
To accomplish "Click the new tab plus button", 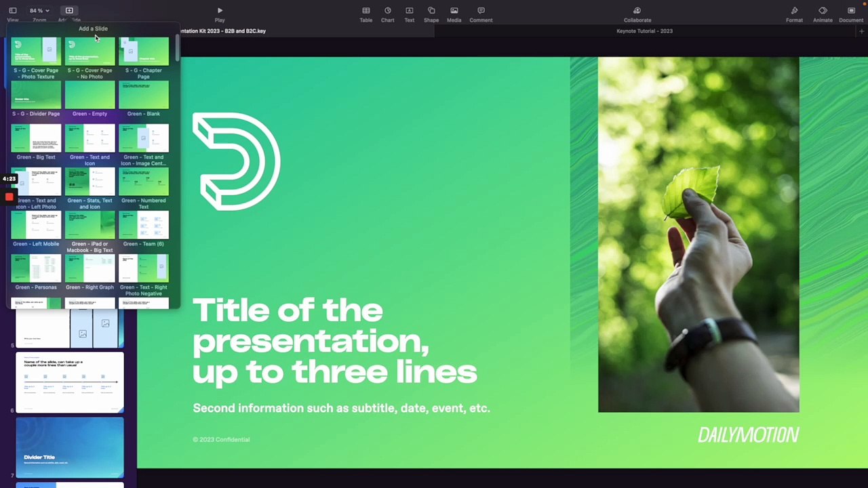I will (x=861, y=31).
